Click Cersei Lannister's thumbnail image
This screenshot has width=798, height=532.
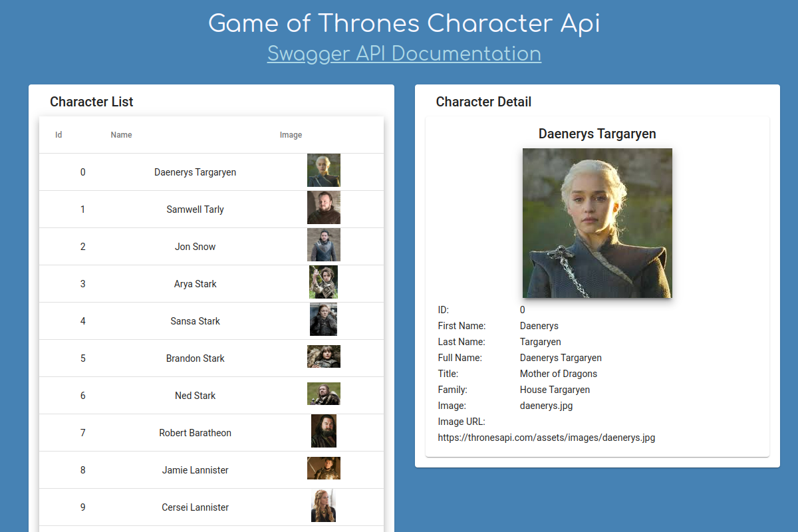coord(324,505)
